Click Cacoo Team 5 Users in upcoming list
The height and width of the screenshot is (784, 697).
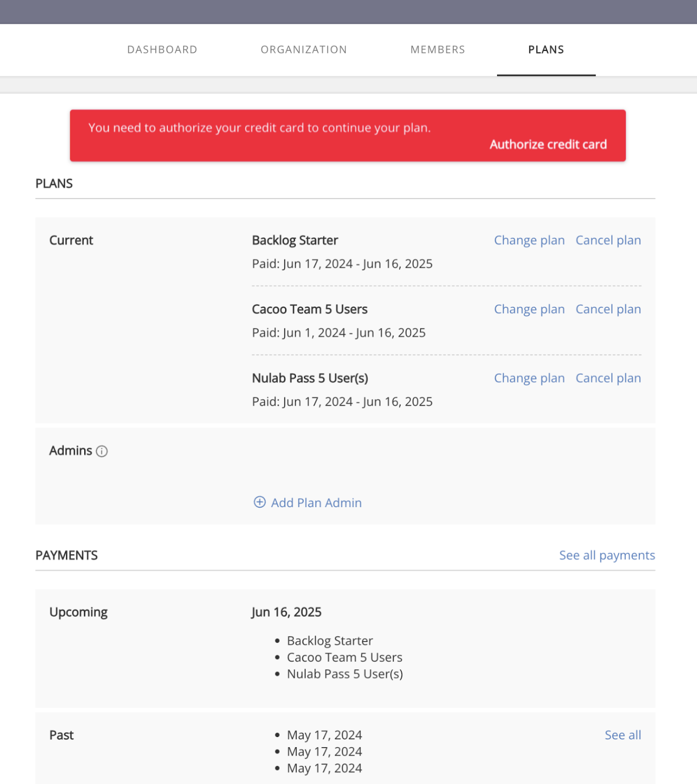click(345, 658)
